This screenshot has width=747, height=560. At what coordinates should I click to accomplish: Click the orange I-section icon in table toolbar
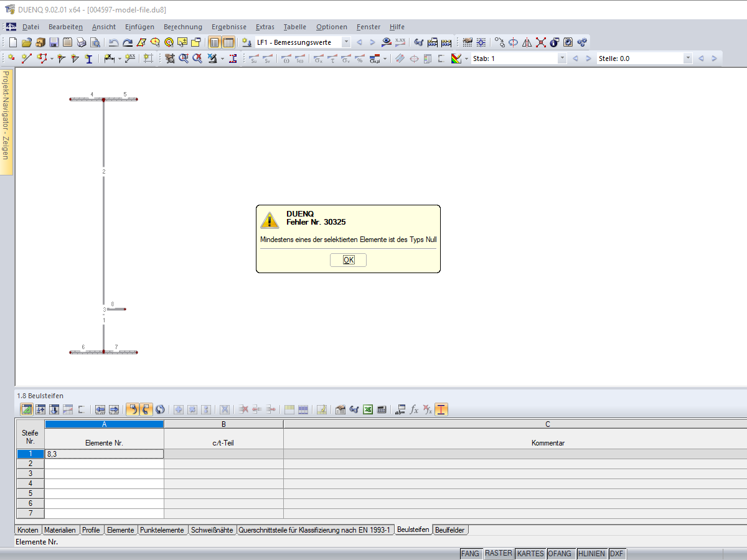pyautogui.click(x=441, y=409)
